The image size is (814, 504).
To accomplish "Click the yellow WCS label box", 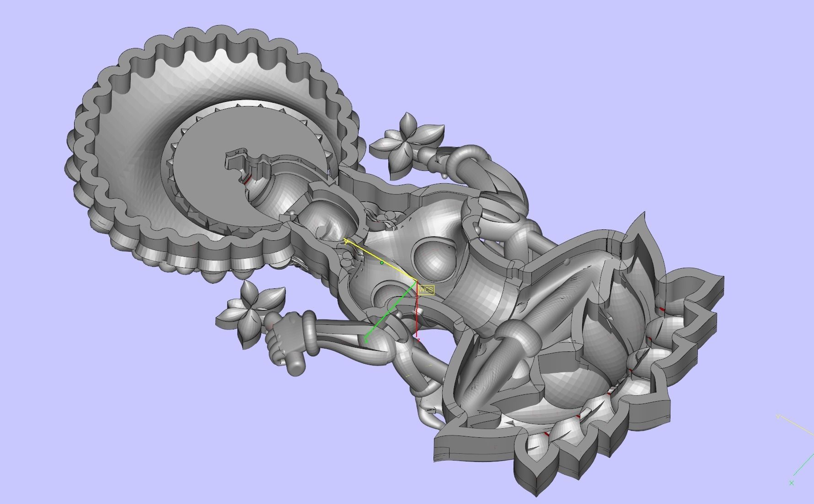I will click(x=426, y=290).
